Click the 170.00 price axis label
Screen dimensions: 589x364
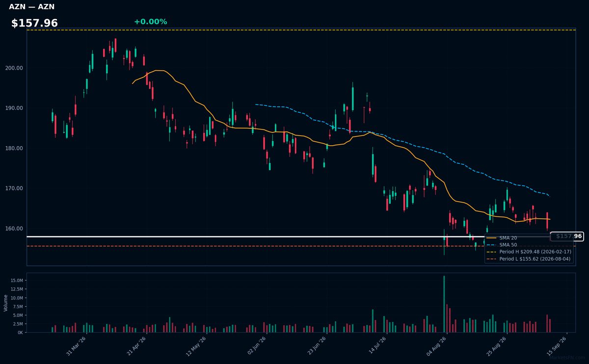point(15,188)
